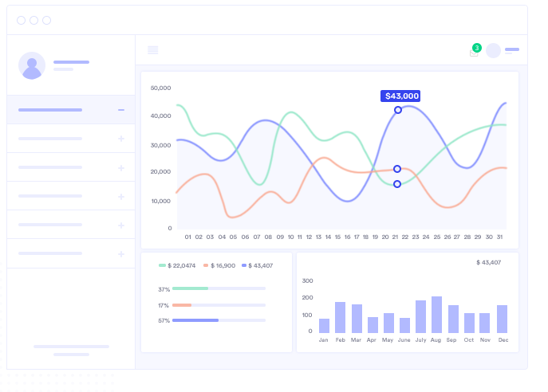The width and height of the screenshot is (548, 392).
Task: Toggle the green $ 22,0474 legend entry
Action: click(177, 265)
